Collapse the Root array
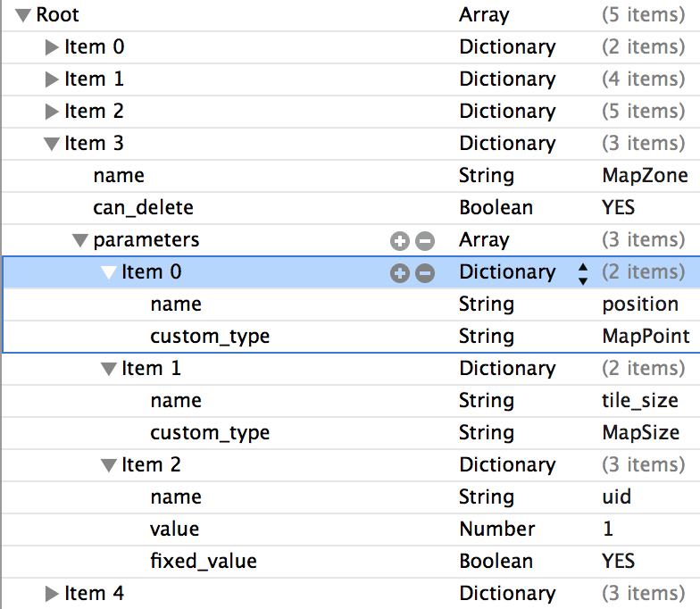 [x=23, y=16]
